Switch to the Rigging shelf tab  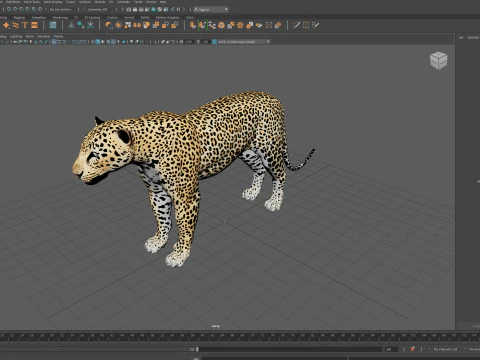[x=19, y=17]
